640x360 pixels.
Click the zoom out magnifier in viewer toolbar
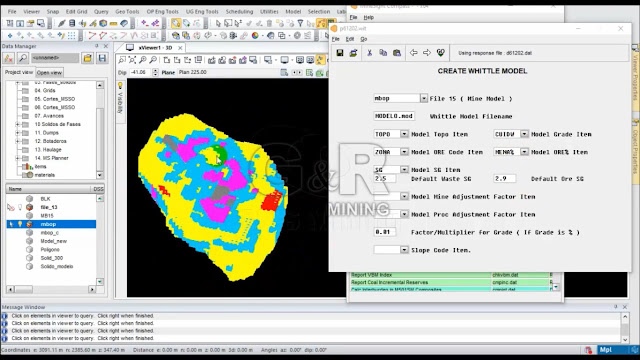153,60
